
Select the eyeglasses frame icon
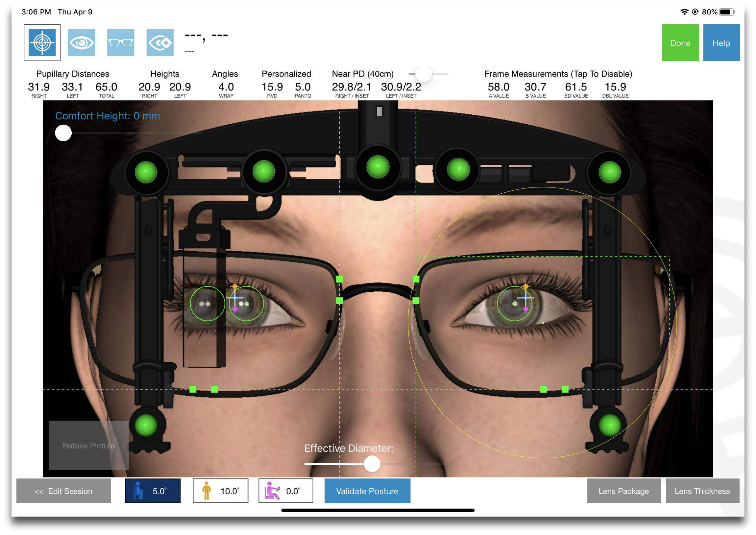click(121, 42)
